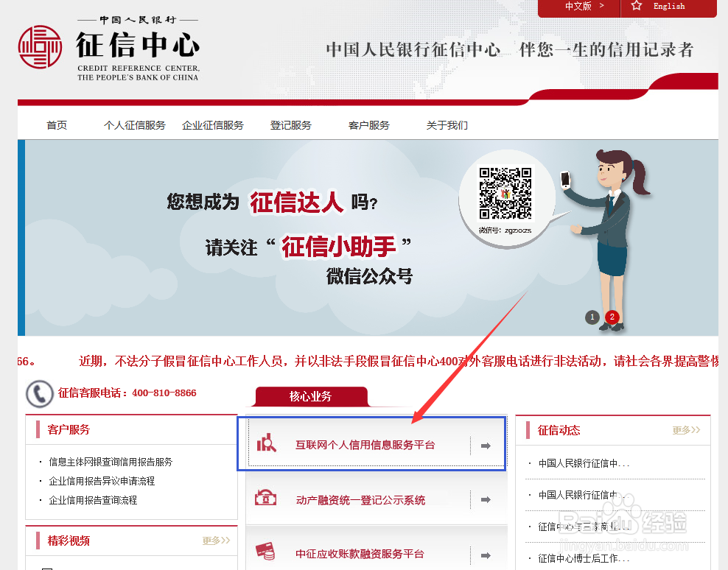The image size is (728, 570).
Task: Click the card and coins icon for 中征应收账款融资服务平台
Action: 265,551
